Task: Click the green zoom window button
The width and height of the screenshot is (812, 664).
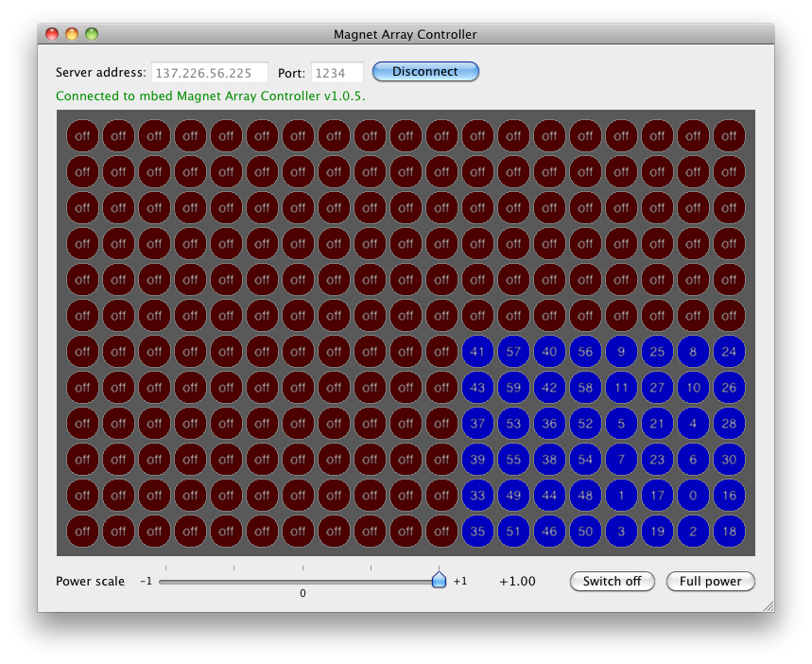Action: pos(92,34)
